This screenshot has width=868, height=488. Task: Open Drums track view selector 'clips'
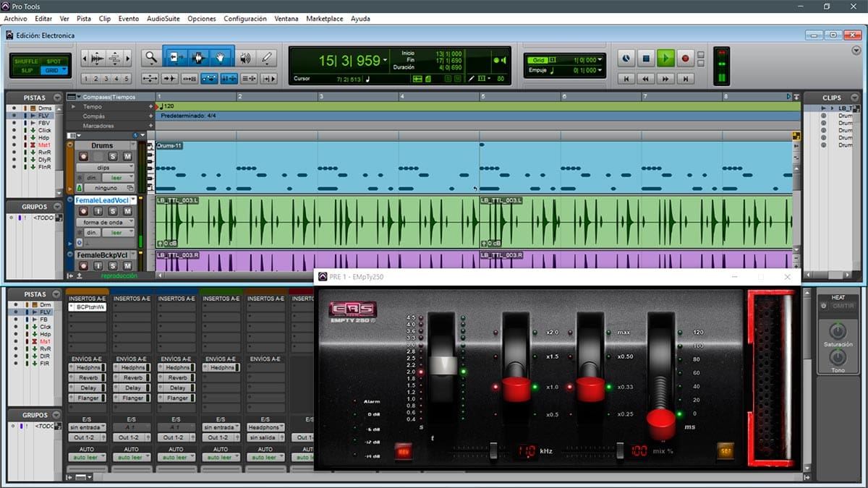[105, 167]
